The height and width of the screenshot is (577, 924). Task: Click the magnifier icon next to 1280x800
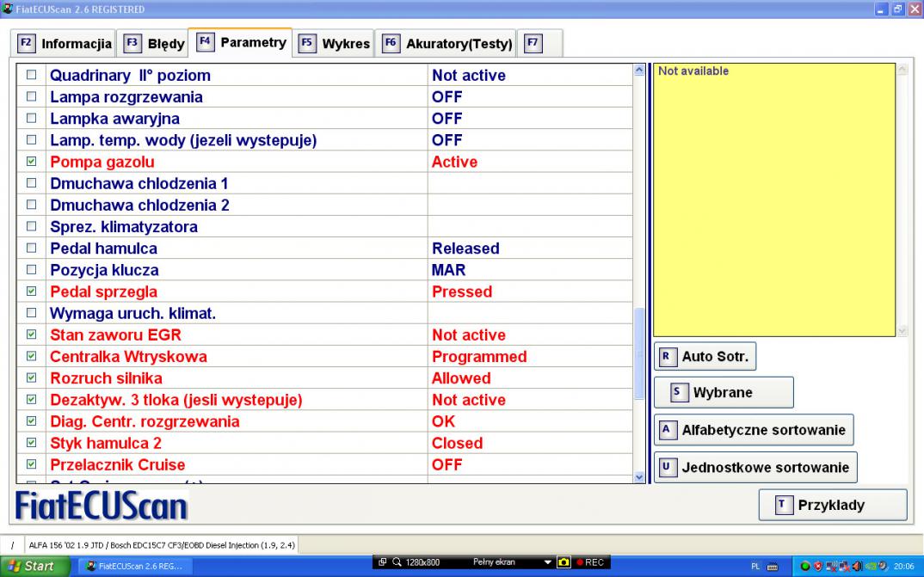397,562
